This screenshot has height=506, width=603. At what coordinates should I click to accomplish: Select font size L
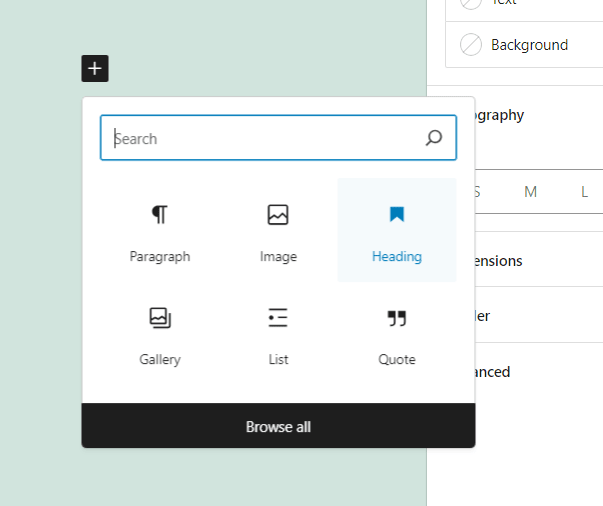584,191
